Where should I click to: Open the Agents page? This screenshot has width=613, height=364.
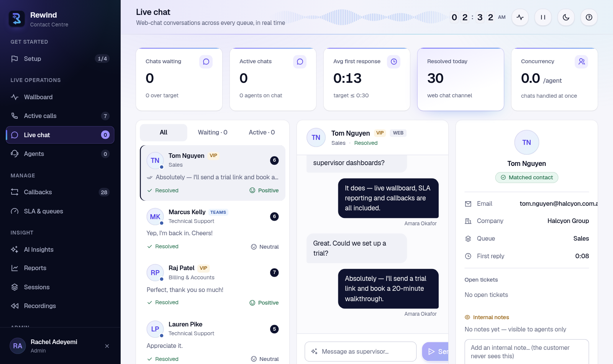(60, 154)
